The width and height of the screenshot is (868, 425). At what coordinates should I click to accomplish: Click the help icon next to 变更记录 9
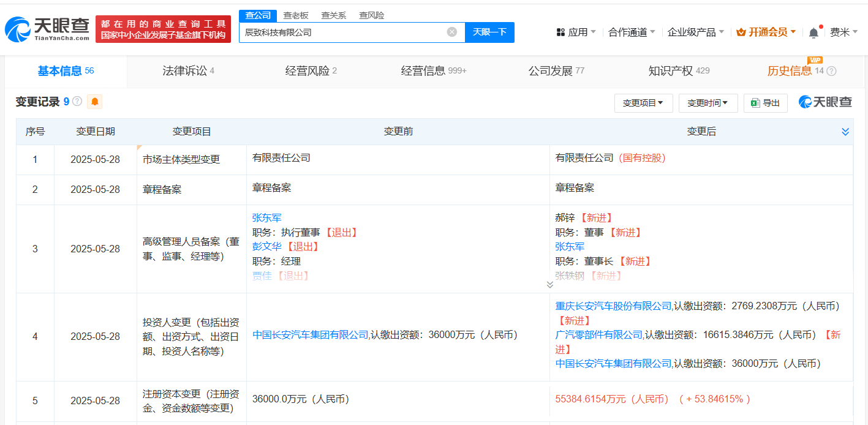(x=77, y=102)
